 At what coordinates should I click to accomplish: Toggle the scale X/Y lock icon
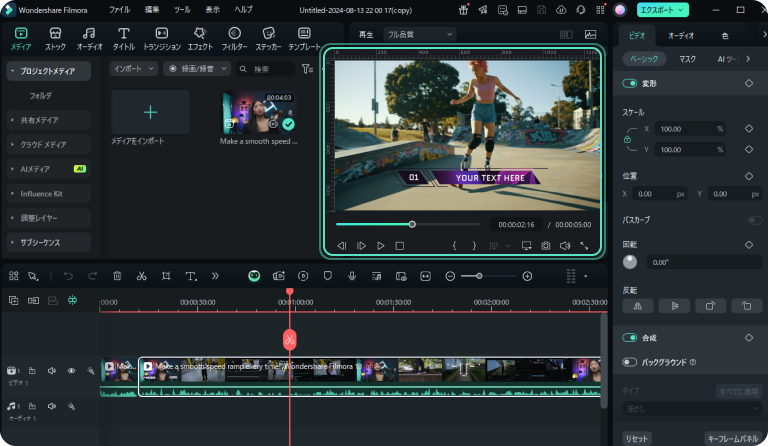tap(627, 140)
